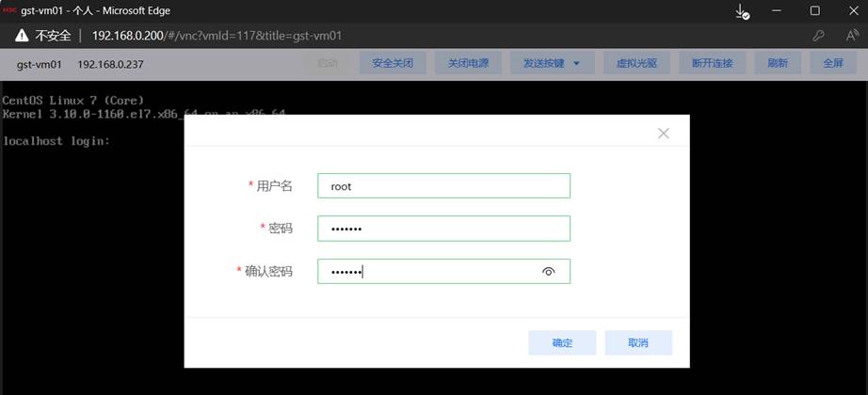Open the 虚拟光驱 virtual drive option
The height and width of the screenshot is (395, 868).
636,63
